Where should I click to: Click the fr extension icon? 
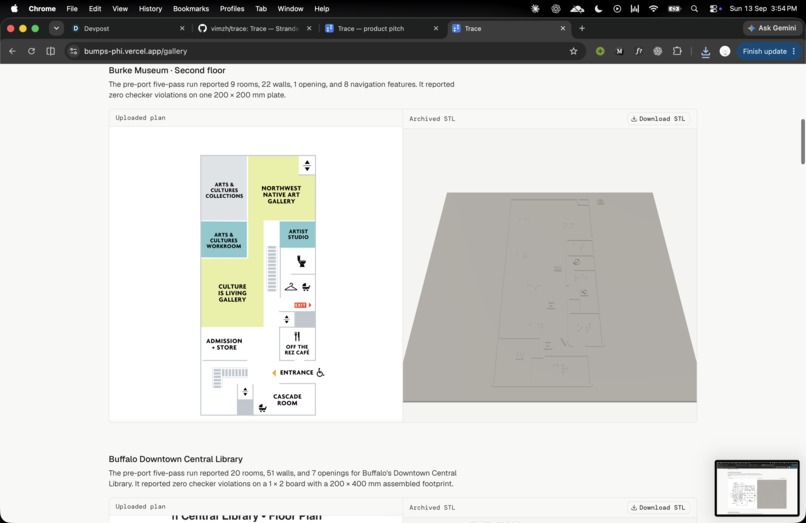[x=638, y=51]
